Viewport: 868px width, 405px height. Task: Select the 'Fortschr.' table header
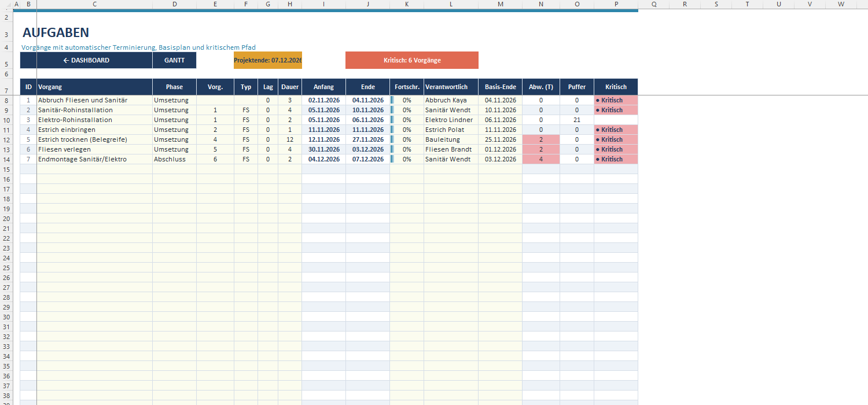coord(407,87)
